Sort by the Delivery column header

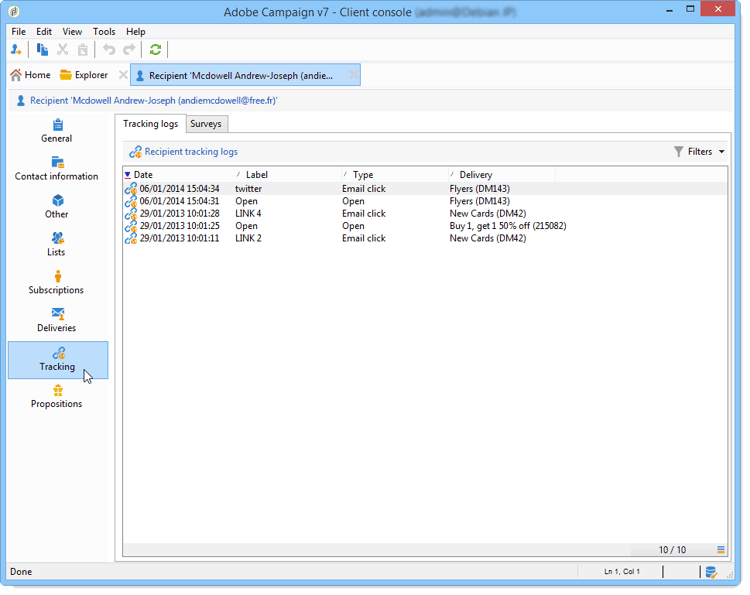click(x=501, y=175)
